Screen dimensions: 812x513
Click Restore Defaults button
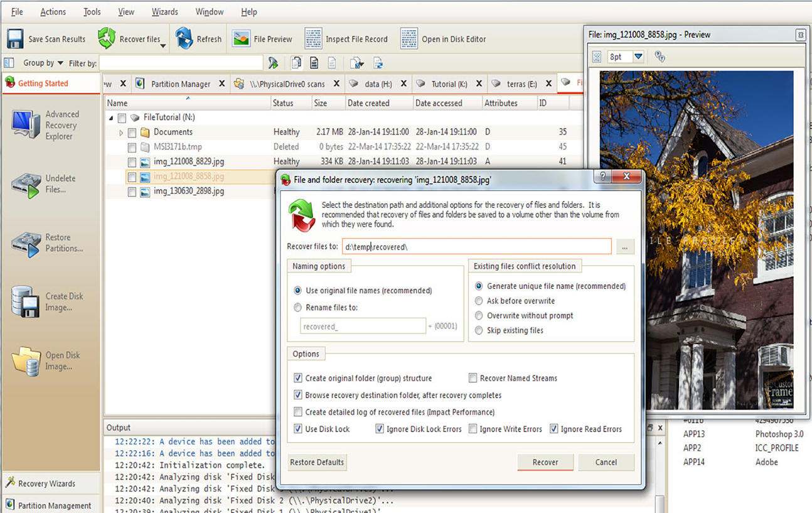(317, 462)
